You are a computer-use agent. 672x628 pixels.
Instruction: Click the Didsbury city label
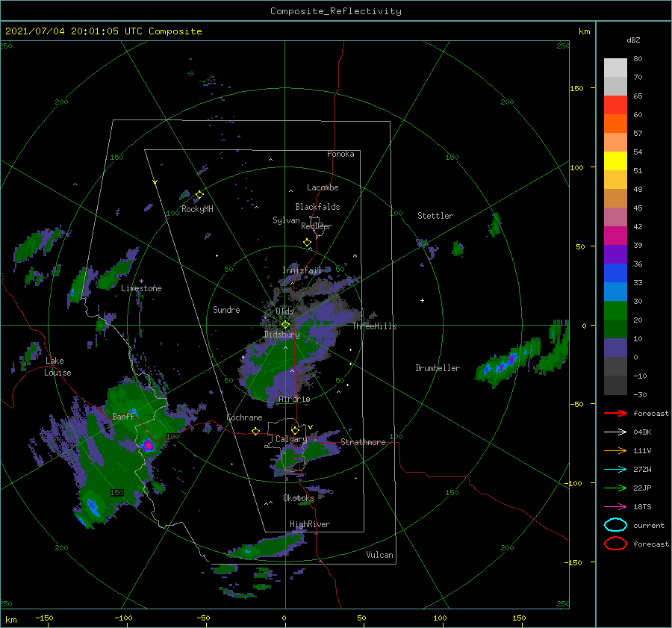click(x=281, y=335)
